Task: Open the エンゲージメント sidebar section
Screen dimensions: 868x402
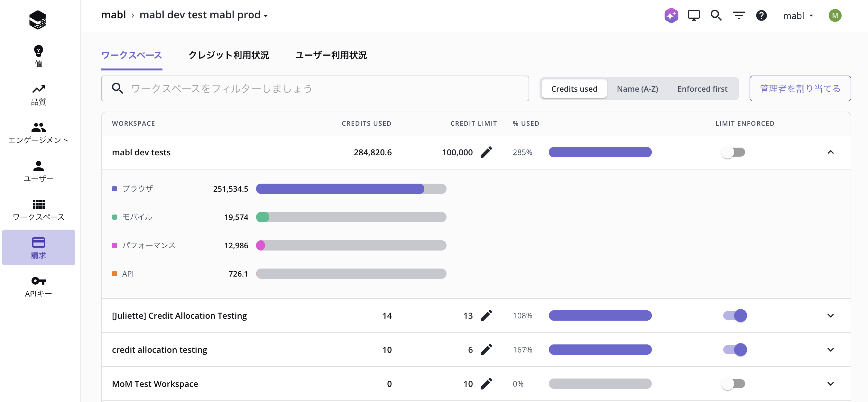Action: point(38,133)
